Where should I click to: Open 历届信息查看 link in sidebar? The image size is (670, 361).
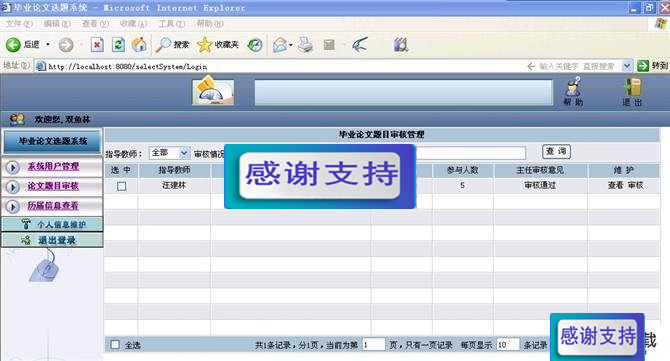(x=53, y=206)
